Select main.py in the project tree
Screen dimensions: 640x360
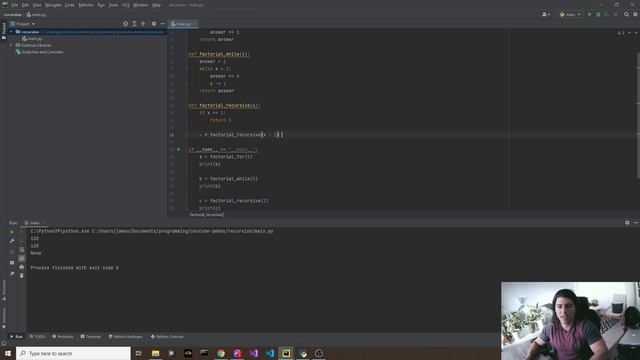click(32, 39)
